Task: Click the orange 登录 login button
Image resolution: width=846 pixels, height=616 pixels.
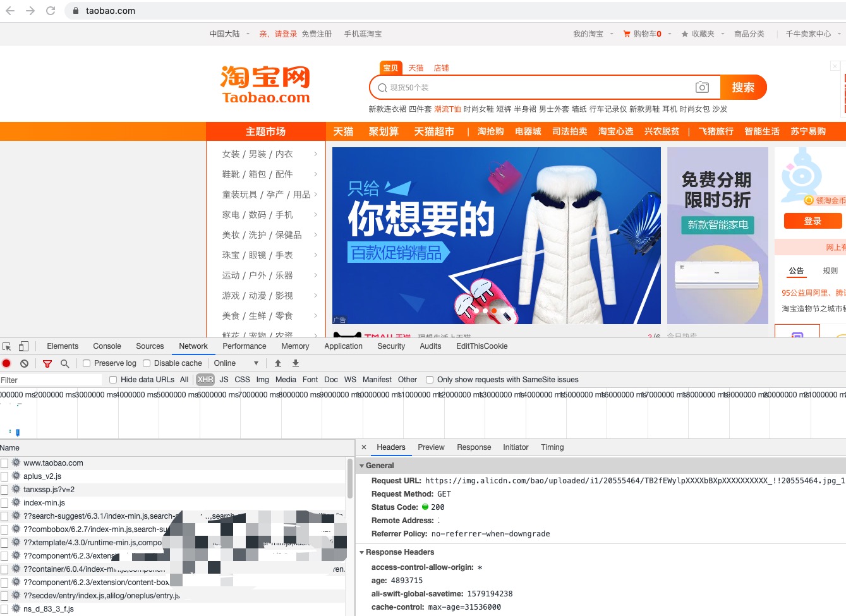Action: click(813, 221)
